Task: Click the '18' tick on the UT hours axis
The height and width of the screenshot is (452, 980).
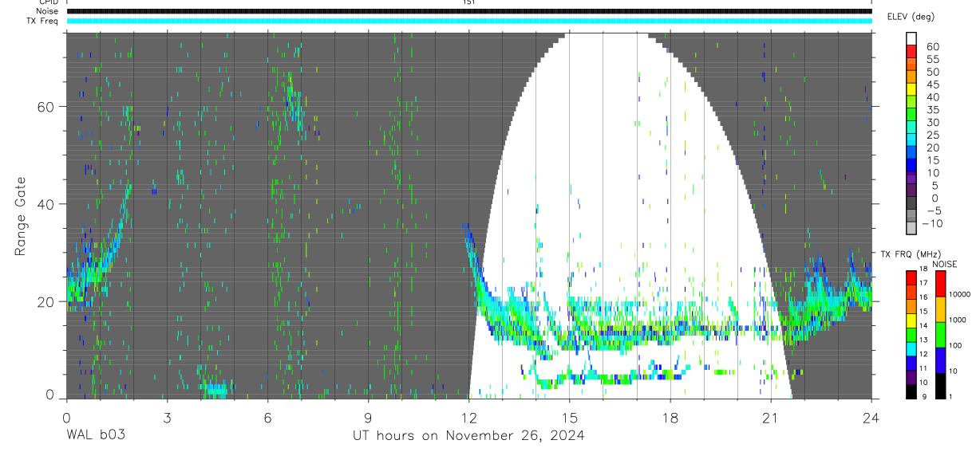Action: [x=670, y=417]
